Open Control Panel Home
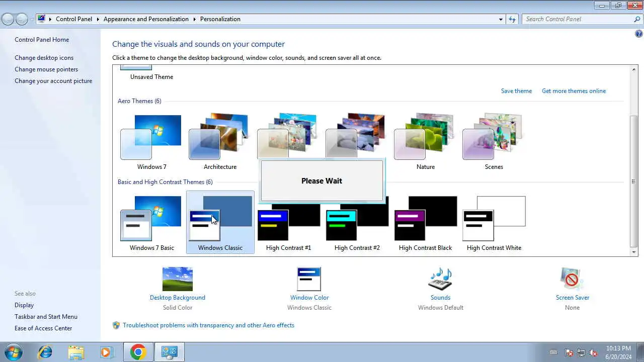Image resolution: width=644 pixels, height=362 pixels. pos(42,40)
